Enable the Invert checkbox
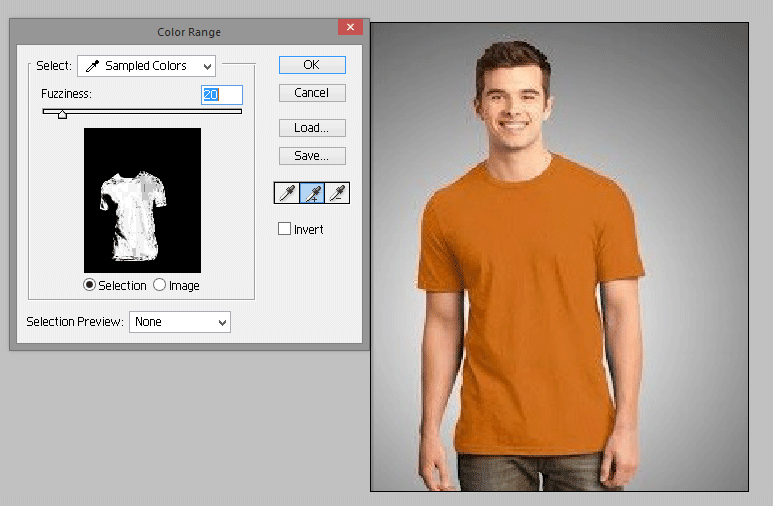This screenshot has height=506, width=773. 285,230
